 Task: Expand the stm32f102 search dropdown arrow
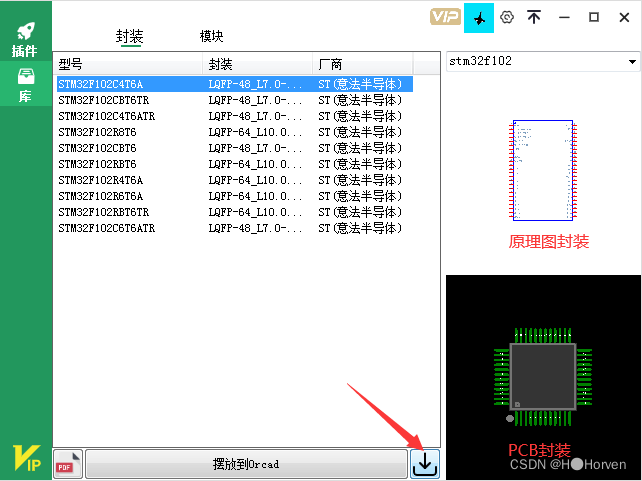(632, 62)
